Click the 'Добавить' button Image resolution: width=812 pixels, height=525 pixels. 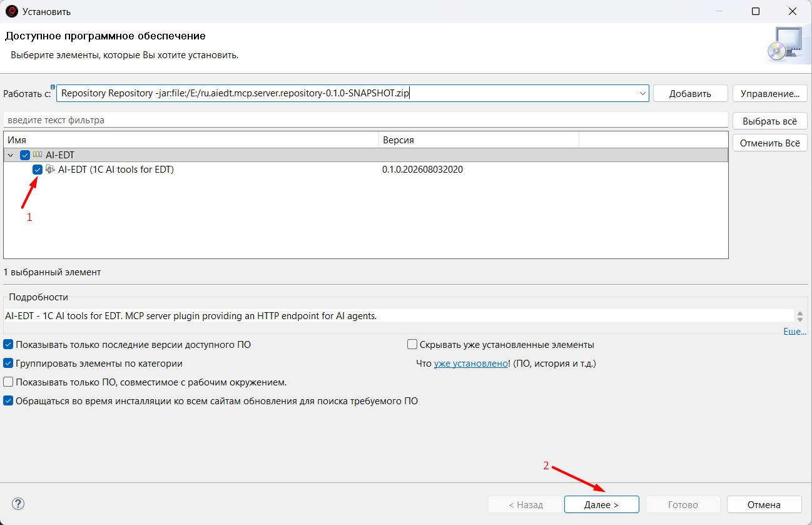[x=690, y=93]
